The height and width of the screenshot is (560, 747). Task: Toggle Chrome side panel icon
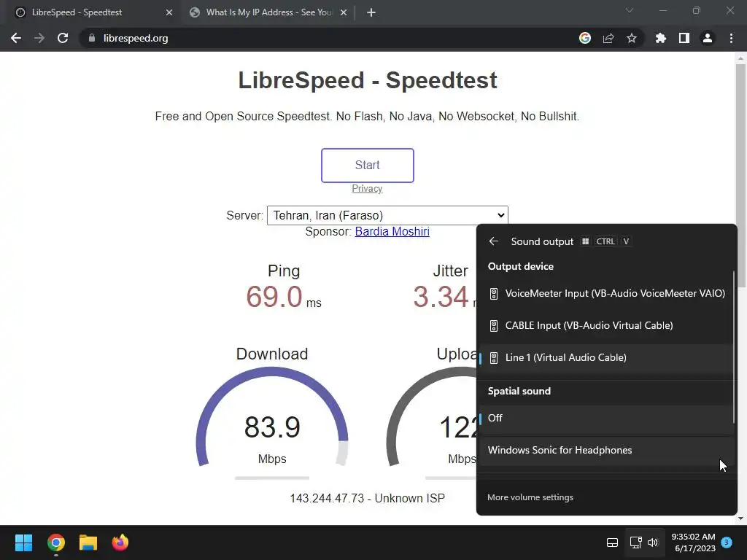click(x=684, y=38)
